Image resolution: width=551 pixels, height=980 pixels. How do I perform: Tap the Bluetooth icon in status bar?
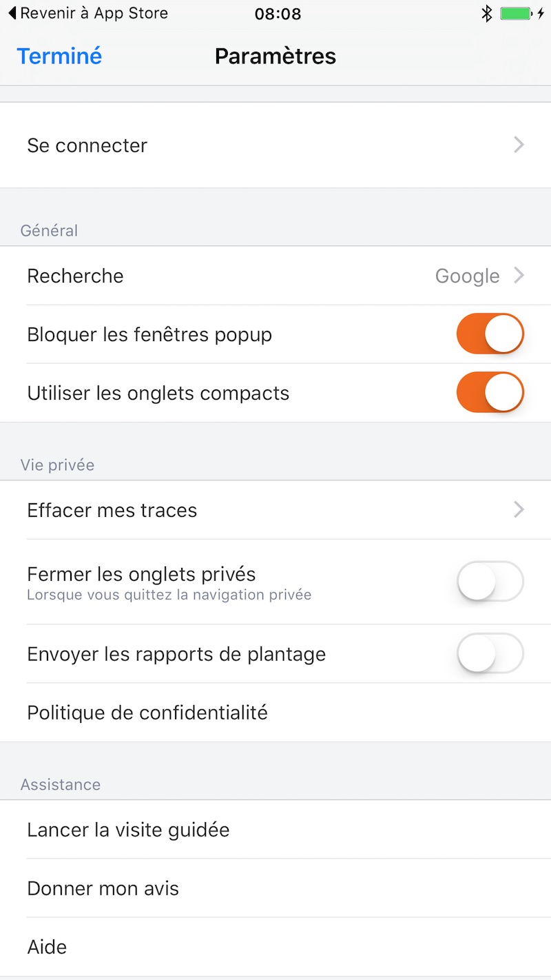tap(487, 13)
